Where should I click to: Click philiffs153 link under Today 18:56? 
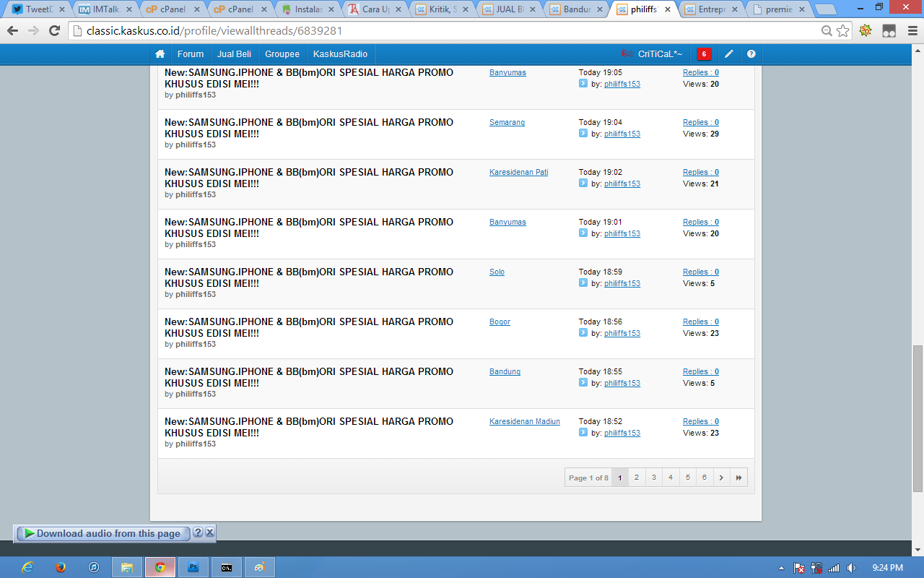click(x=622, y=333)
